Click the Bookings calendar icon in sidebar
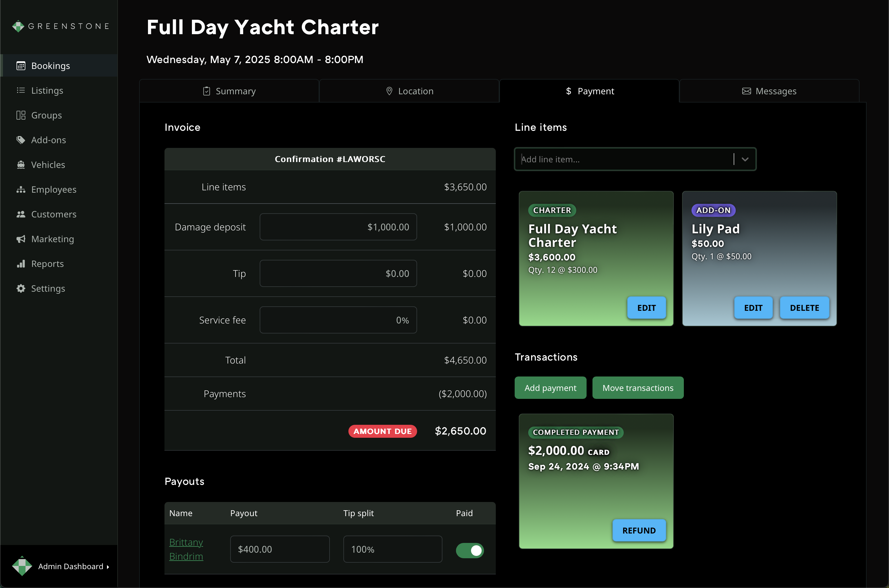Image resolution: width=889 pixels, height=588 pixels. coord(21,66)
